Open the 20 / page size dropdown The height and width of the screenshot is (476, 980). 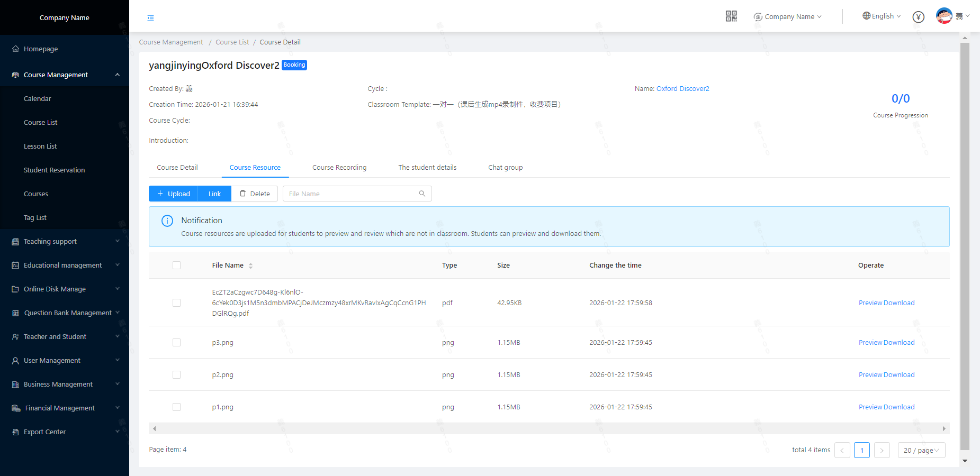921,450
